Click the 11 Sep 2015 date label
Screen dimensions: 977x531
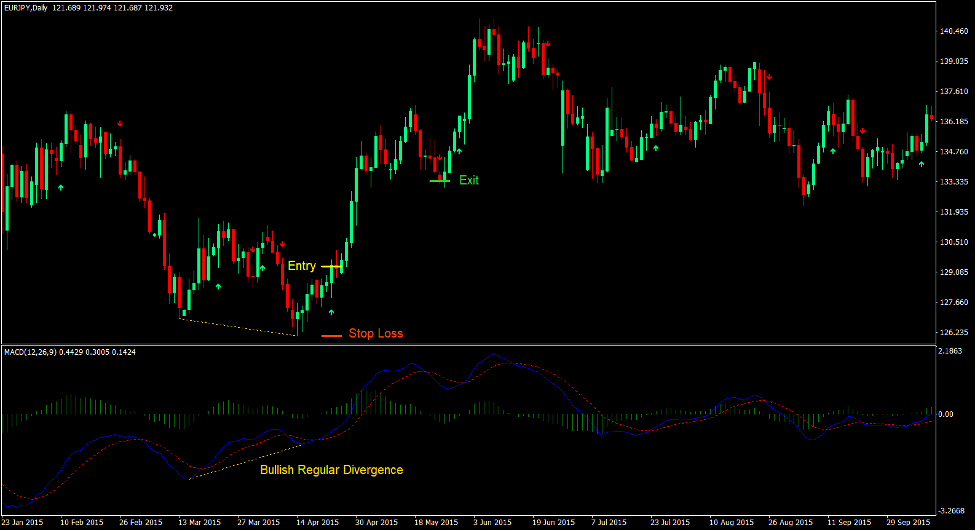pyautogui.click(x=849, y=522)
